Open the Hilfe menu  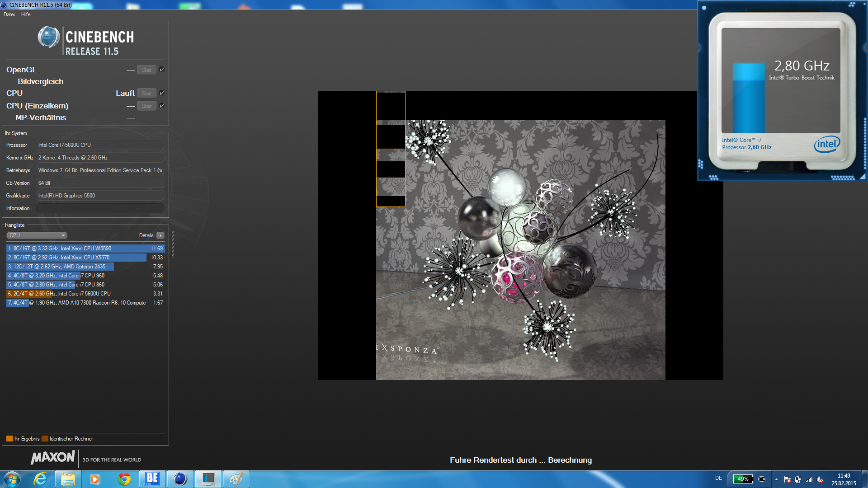click(26, 14)
